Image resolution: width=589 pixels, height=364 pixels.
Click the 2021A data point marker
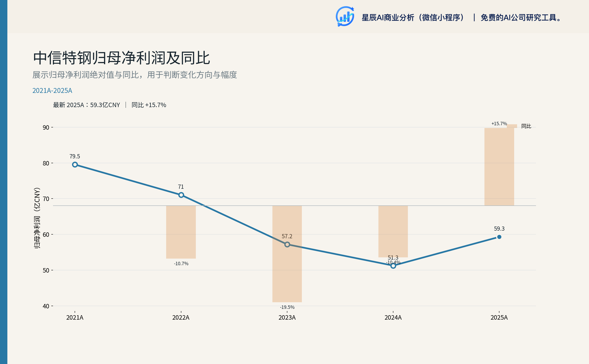coord(75,165)
